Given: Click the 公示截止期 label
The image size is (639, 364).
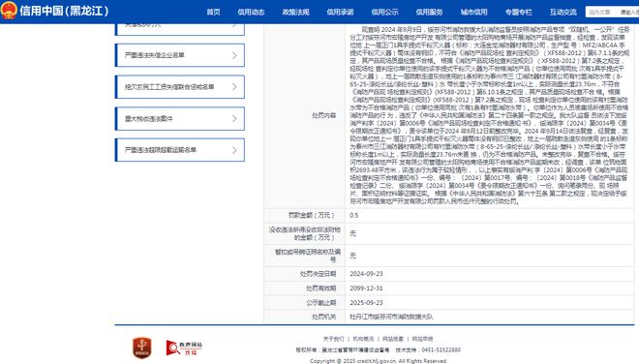Looking at the screenshot, I should click(321, 303).
